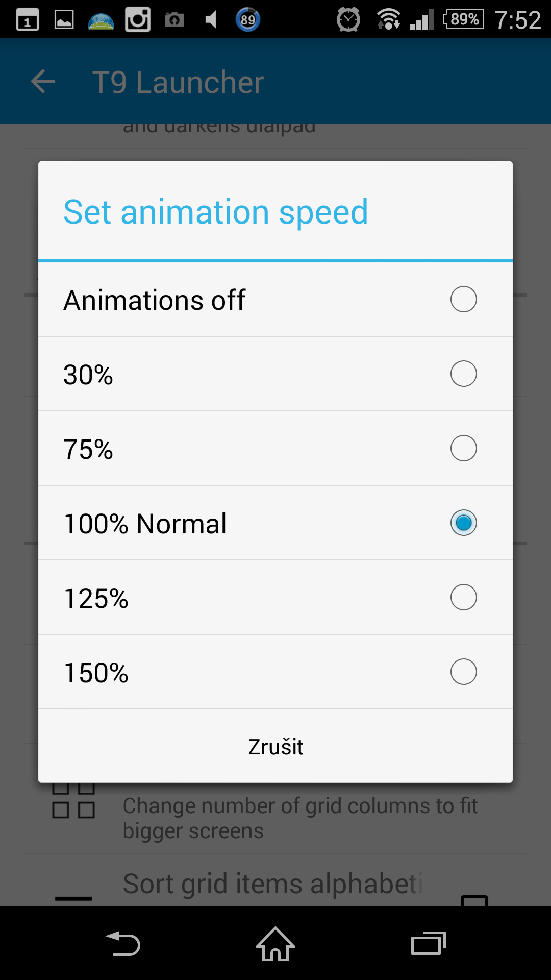Tap the calendar notification icon
Screen dimensions: 551x980
pyautogui.click(x=28, y=20)
